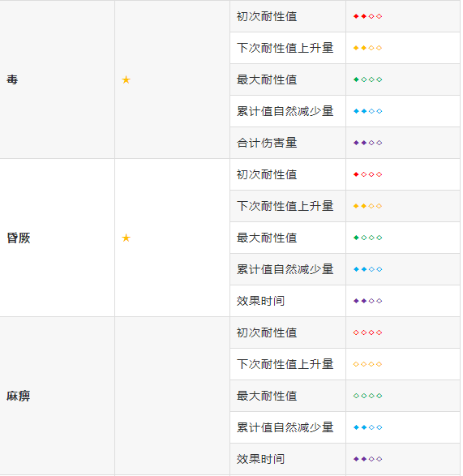Click purple diamonds for 毒 合计伤害量
This screenshot has width=463, height=476.
(367, 143)
